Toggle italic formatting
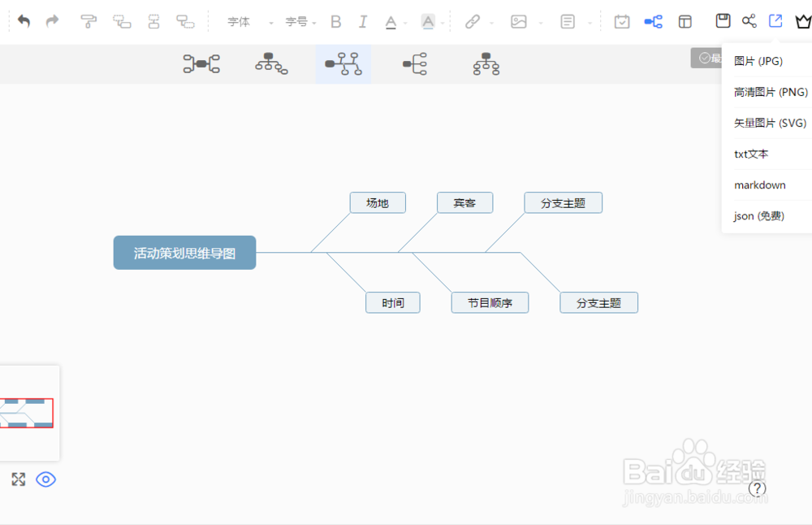 (x=363, y=21)
